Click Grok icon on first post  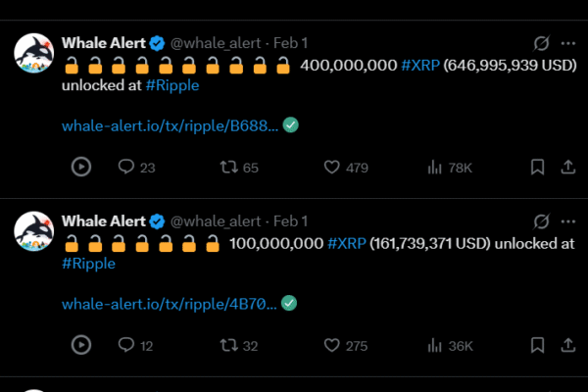point(540,43)
